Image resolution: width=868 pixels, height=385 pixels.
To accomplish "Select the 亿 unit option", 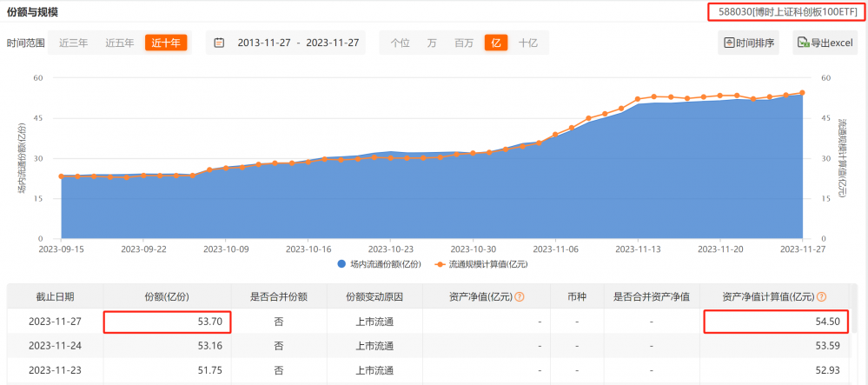I will click(x=496, y=43).
